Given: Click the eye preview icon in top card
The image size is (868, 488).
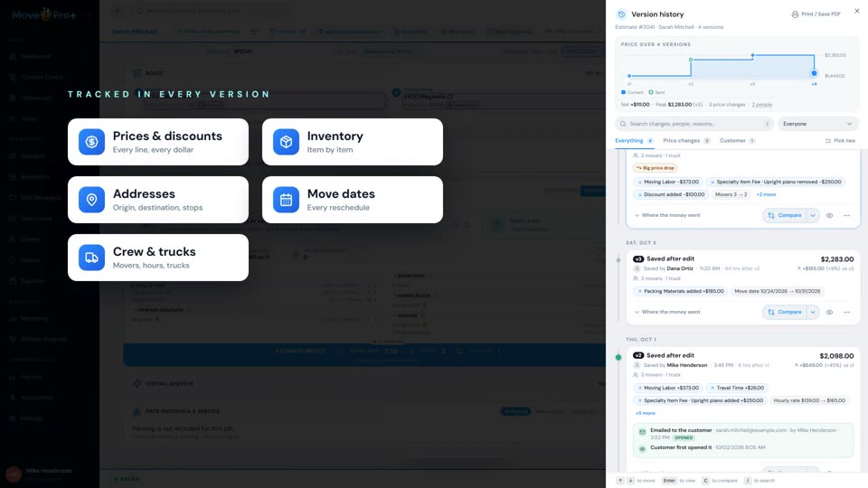Looking at the screenshot, I should [x=829, y=215].
